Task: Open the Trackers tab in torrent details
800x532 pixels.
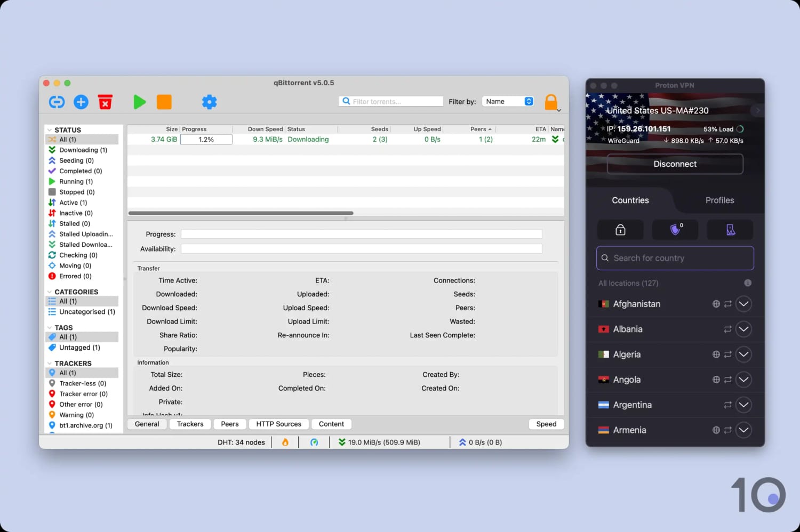Action: [x=190, y=424]
